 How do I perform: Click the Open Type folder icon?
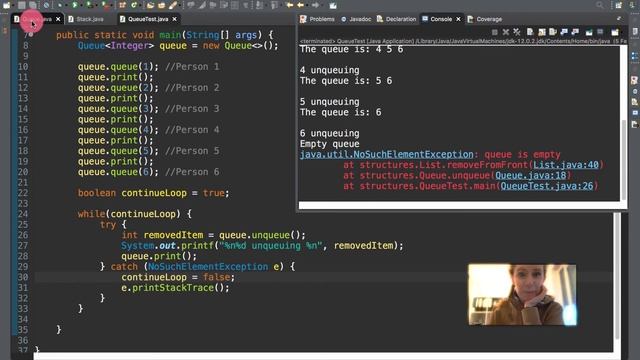[x=150, y=5]
